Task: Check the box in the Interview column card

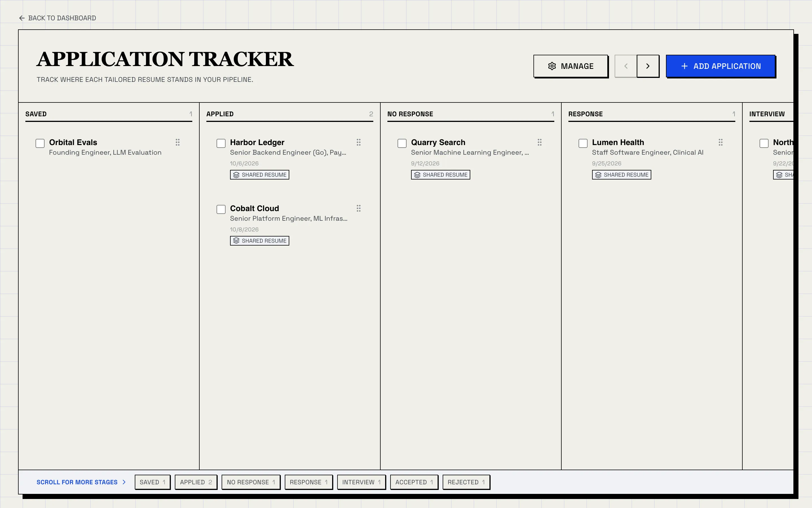Action: (764, 143)
